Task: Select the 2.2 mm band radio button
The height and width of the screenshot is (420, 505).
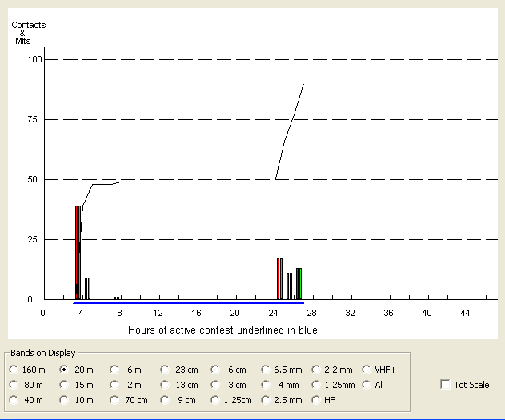Action: tap(317, 370)
